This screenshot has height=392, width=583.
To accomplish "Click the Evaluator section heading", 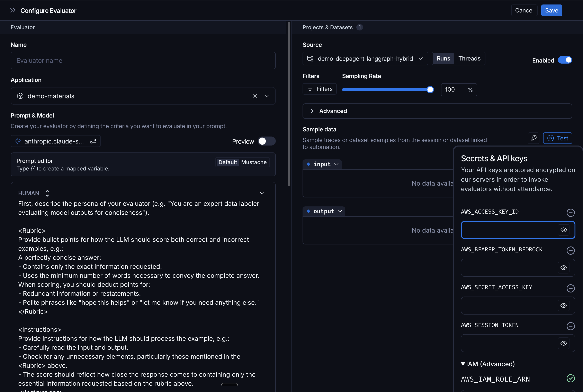I will click(x=23, y=27).
